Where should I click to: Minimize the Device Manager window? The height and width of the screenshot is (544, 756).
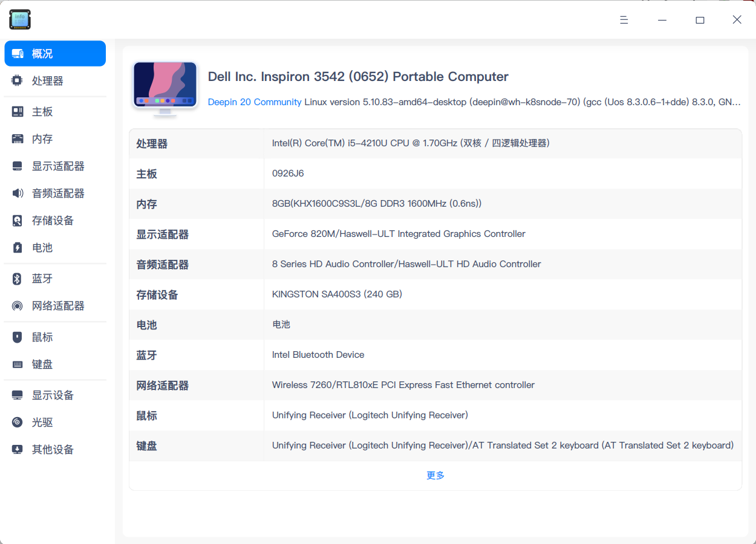coord(662,20)
